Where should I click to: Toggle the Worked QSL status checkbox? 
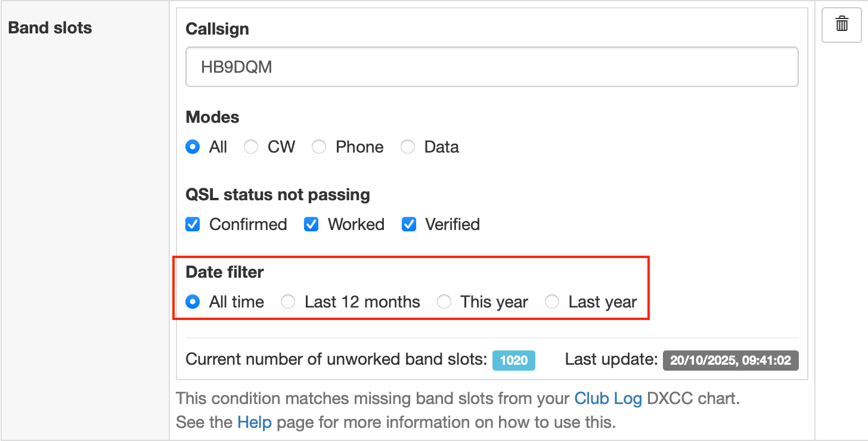(x=311, y=225)
